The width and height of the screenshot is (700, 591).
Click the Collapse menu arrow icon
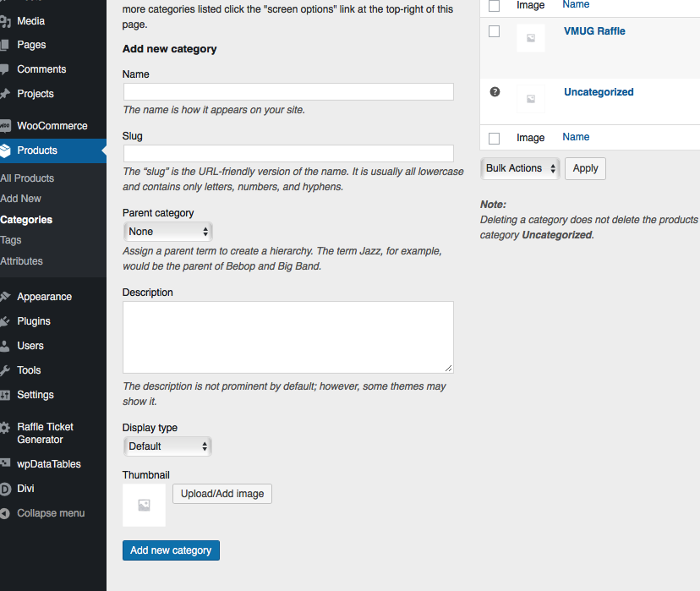(x=5, y=513)
